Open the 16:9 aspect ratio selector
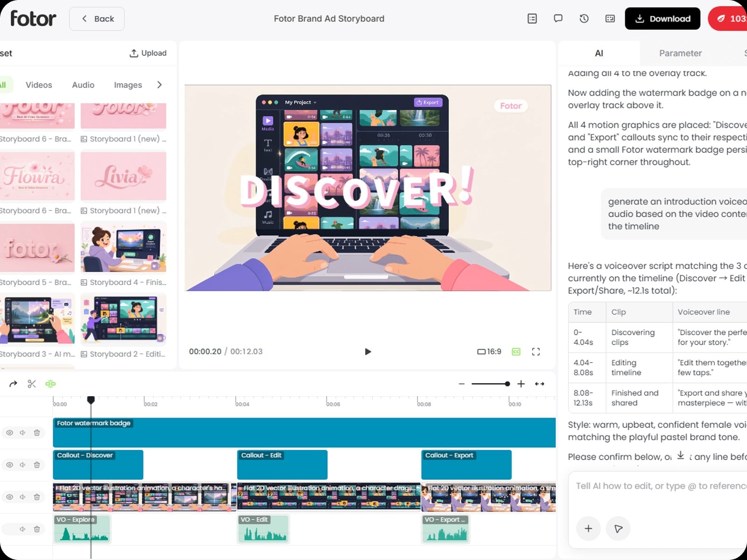 489,351
